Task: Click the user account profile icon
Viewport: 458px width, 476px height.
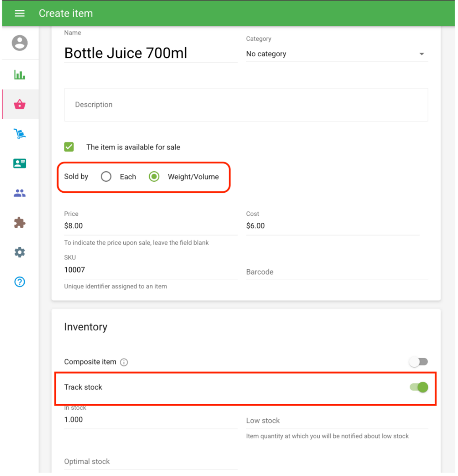Action: [x=19, y=43]
